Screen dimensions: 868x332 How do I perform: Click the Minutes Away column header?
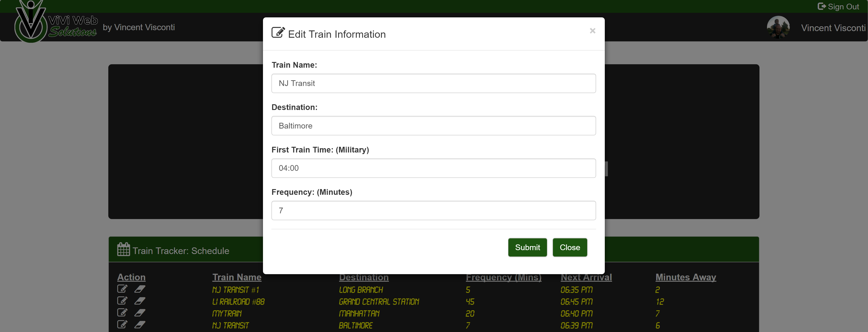click(x=686, y=277)
